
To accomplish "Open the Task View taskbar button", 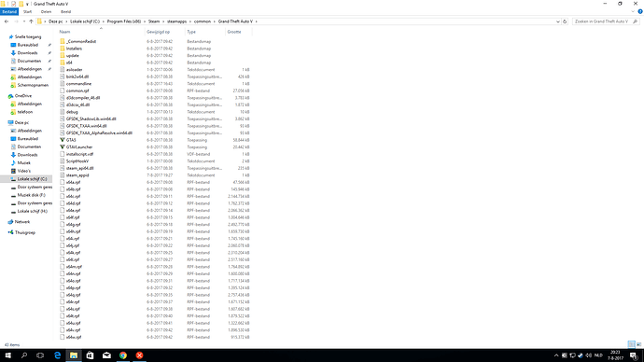I will [x=40, y=355].
